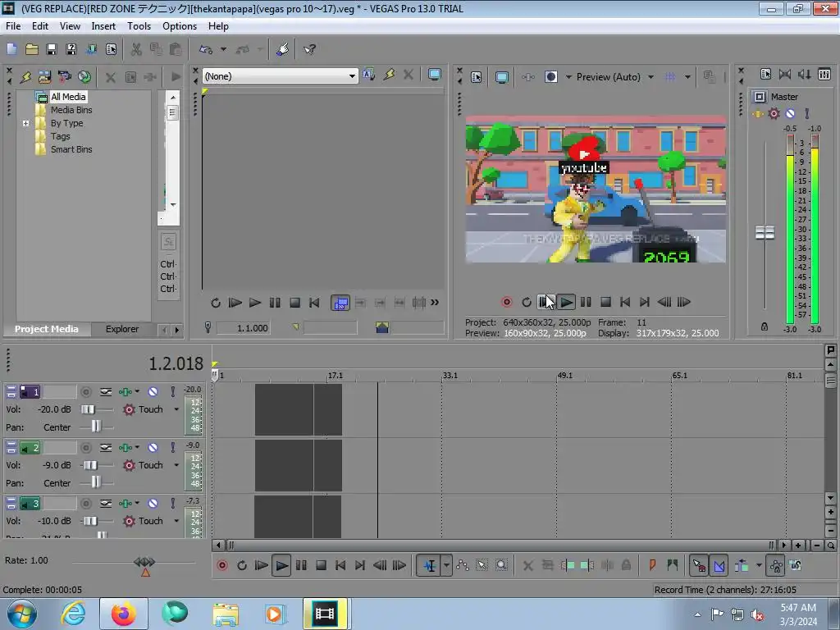Open the File menu

(x=13, y=26)
